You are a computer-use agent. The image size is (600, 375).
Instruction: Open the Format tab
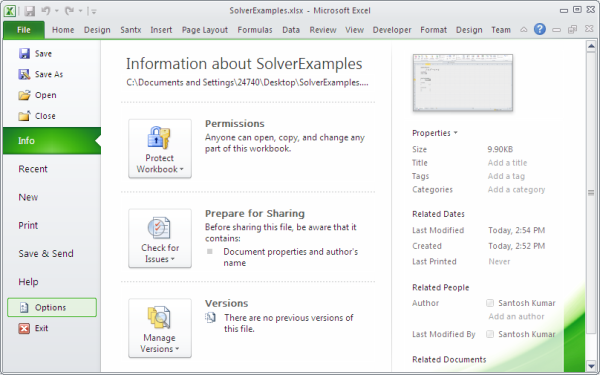(434, 30)
